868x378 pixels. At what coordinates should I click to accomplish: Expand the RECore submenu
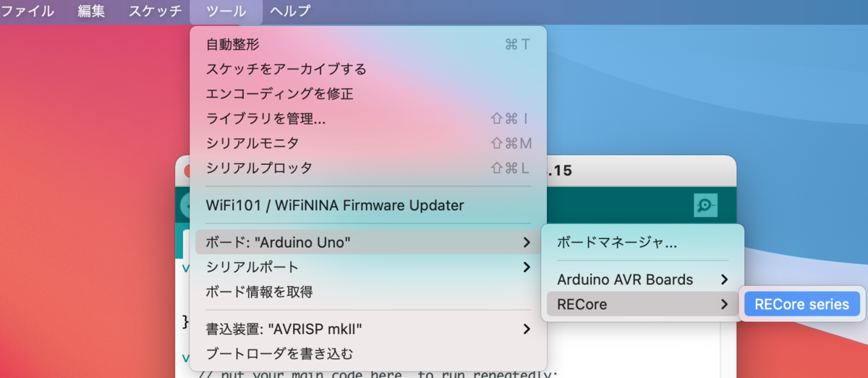click(642, 304)
